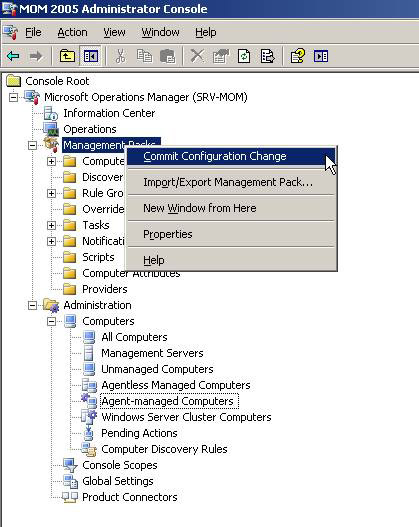Click the Console Scopes funnel icon
Screen dimensions: 419x527
tap(70, 465)
